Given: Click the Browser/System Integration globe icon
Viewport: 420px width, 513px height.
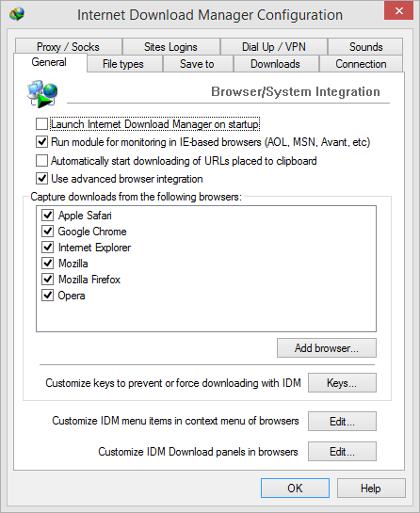Looking at the screenshot, I should point(42,93).
